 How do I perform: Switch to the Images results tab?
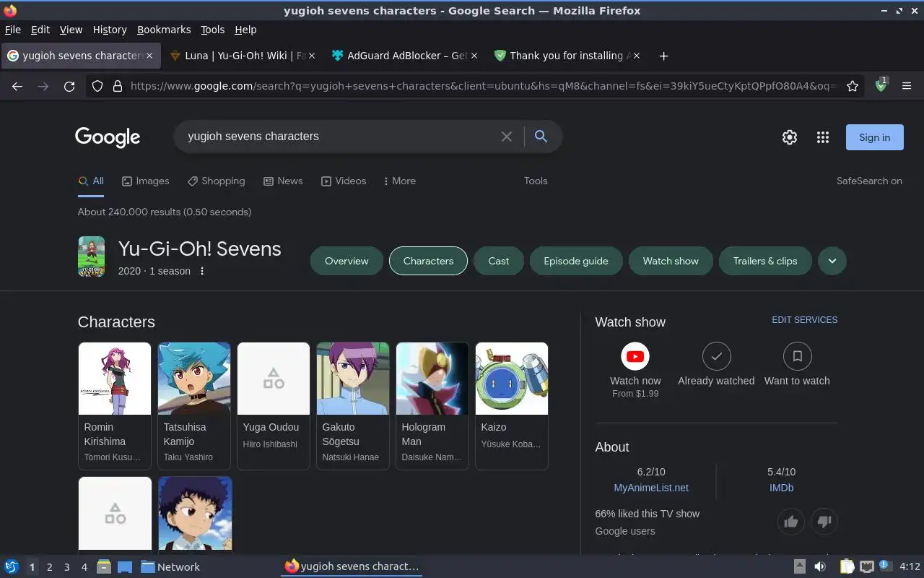coord(145,181)
